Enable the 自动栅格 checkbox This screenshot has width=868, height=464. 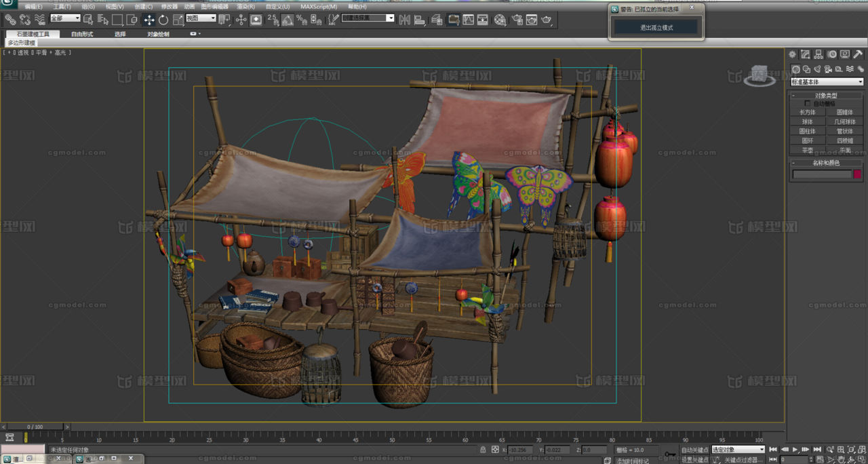tap(807, 104)
